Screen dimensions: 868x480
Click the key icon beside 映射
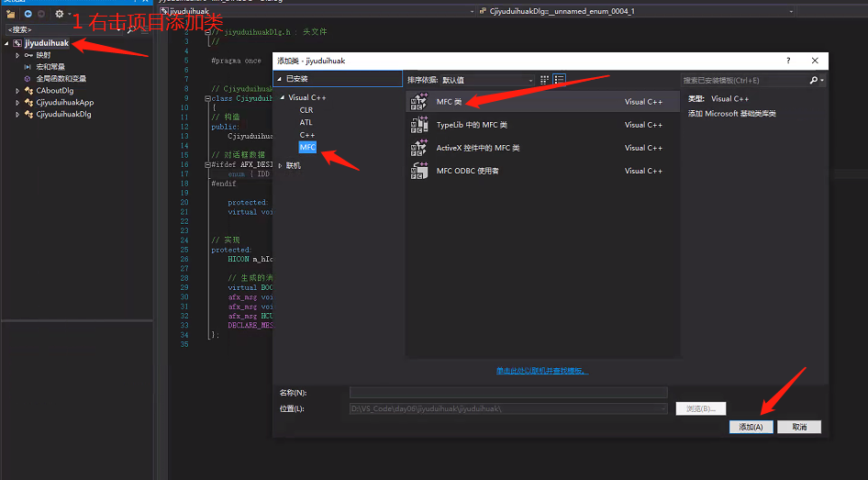(x=28, y=55)
